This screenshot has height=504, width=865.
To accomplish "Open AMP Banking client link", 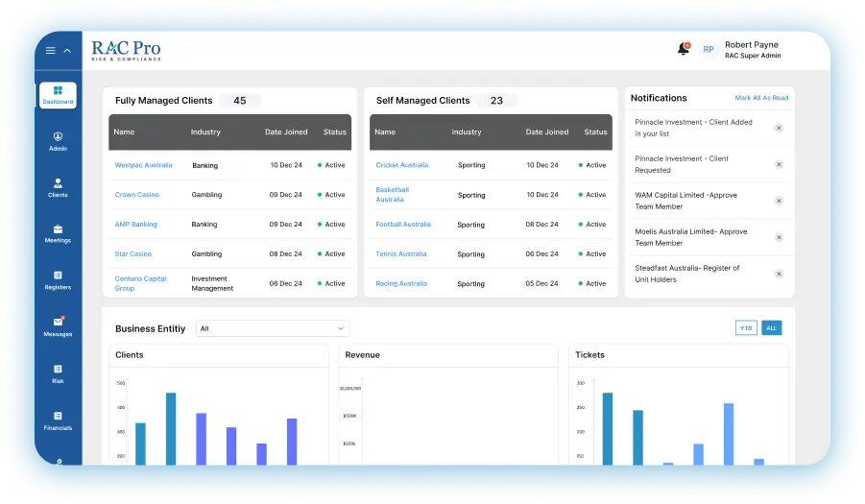I will [x=135, y=225].
